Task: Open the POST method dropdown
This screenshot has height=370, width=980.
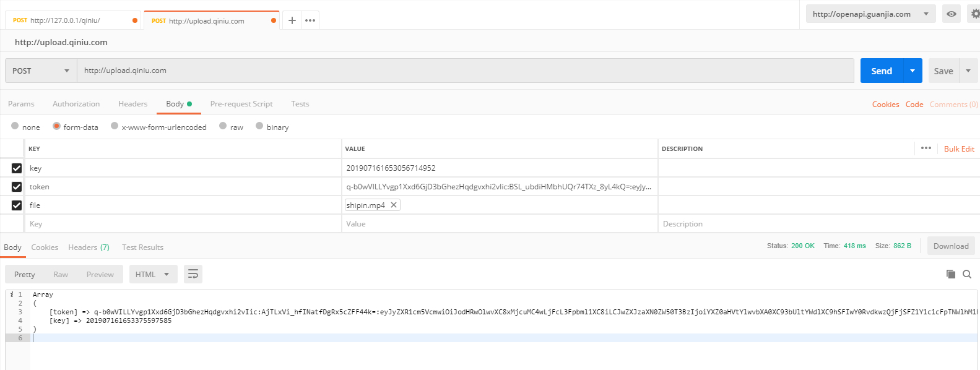Action: coord(41,71)
